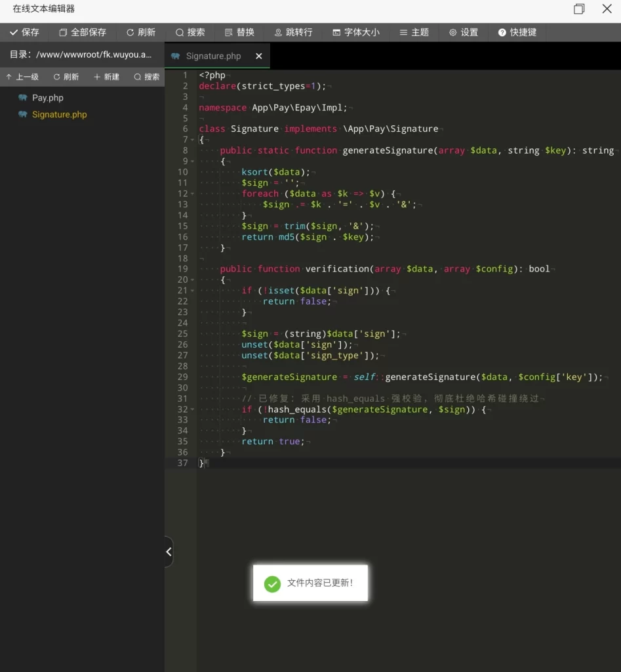The image size is (621, 672).
Task: Refresh the directory list in sidebar
Action: (x=66, y=77)
